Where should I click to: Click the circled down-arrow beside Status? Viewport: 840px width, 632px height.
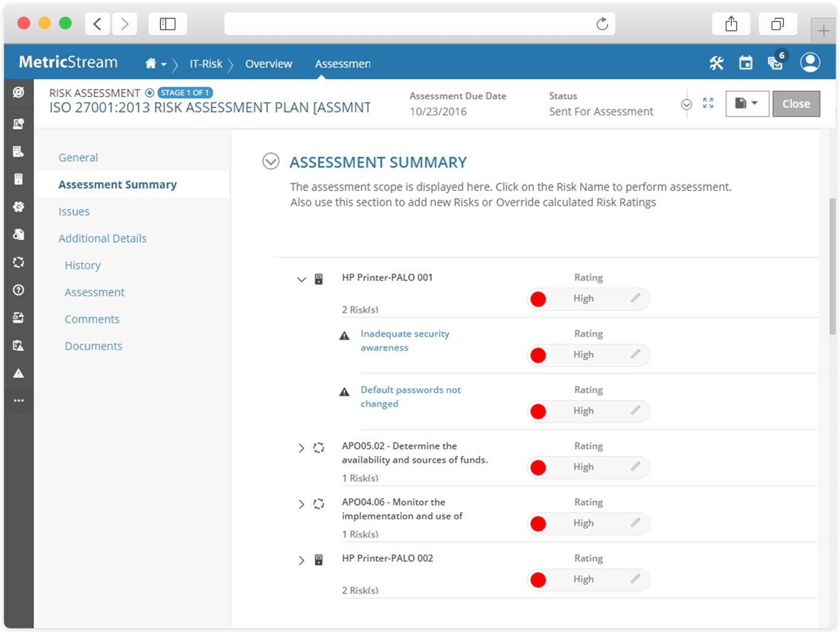point(687,105)
